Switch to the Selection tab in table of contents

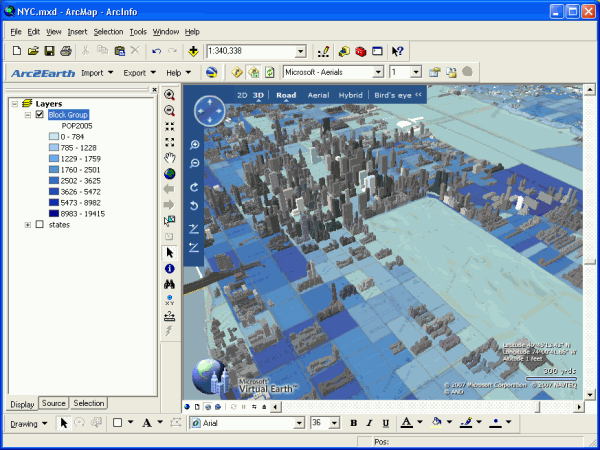click(89, 403)
